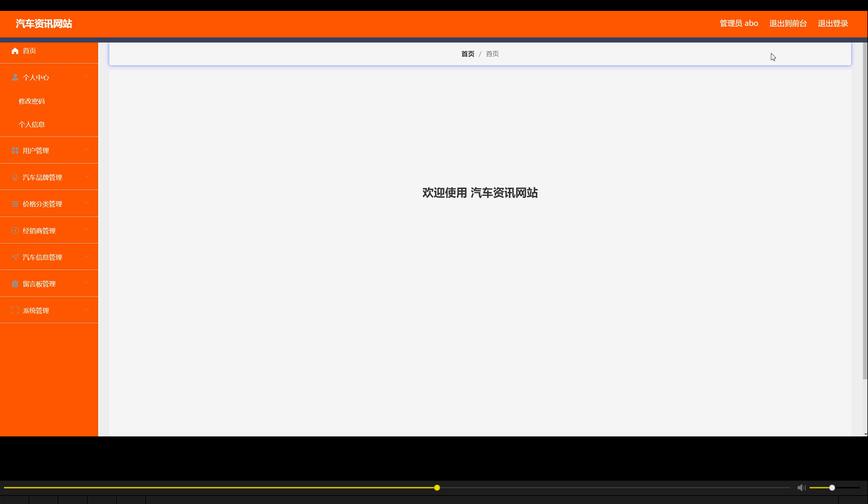Click the right-edge page scrollbar
The width and height of the screenshot is (868, 504).
(865, 229)
